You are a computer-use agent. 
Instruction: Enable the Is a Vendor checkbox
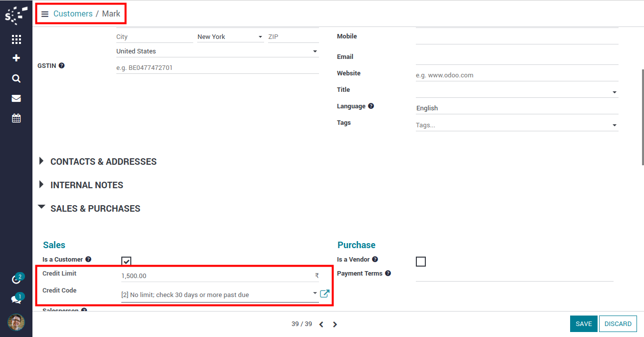[x=421, y=262]
